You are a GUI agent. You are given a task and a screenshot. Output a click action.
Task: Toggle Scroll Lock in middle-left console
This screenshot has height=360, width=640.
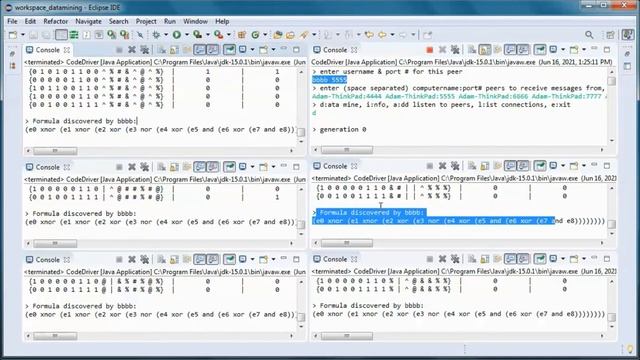point(174,167)
